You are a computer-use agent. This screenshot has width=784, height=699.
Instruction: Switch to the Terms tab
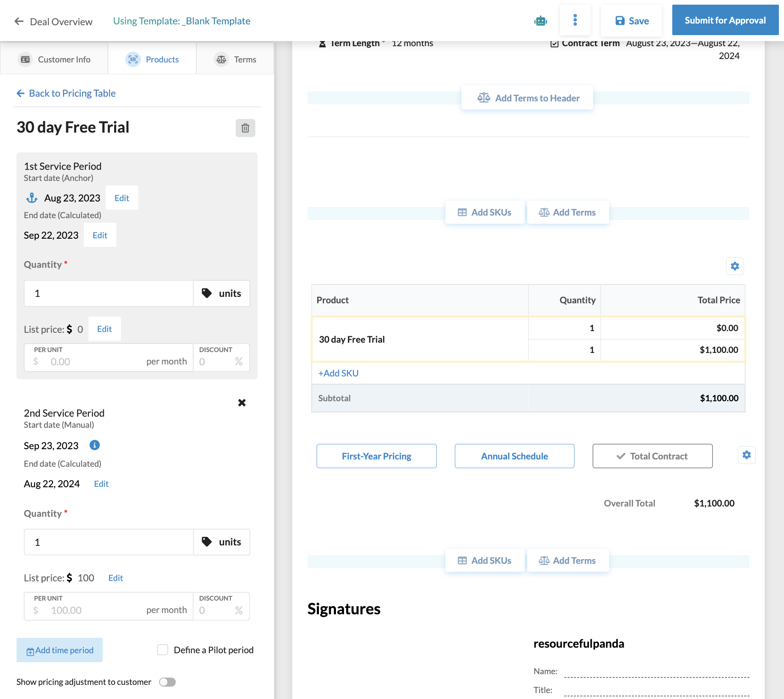235,59
